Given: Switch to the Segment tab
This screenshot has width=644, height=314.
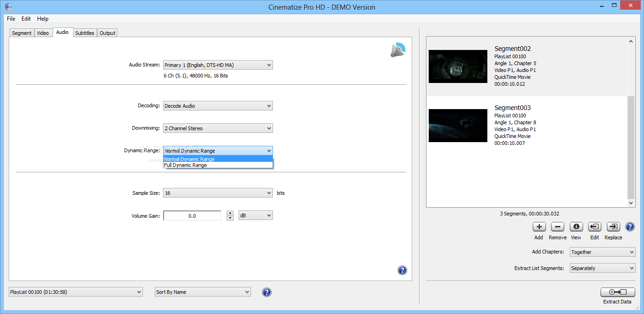Looking at the screenshot, I should 22,33.
